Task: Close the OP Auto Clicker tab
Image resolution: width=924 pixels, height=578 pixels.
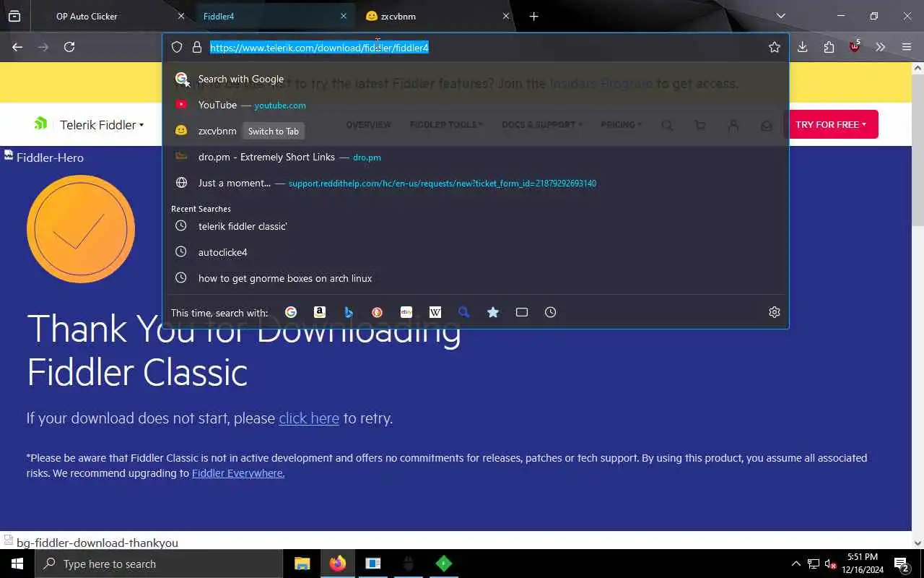Action: [180, 16]
